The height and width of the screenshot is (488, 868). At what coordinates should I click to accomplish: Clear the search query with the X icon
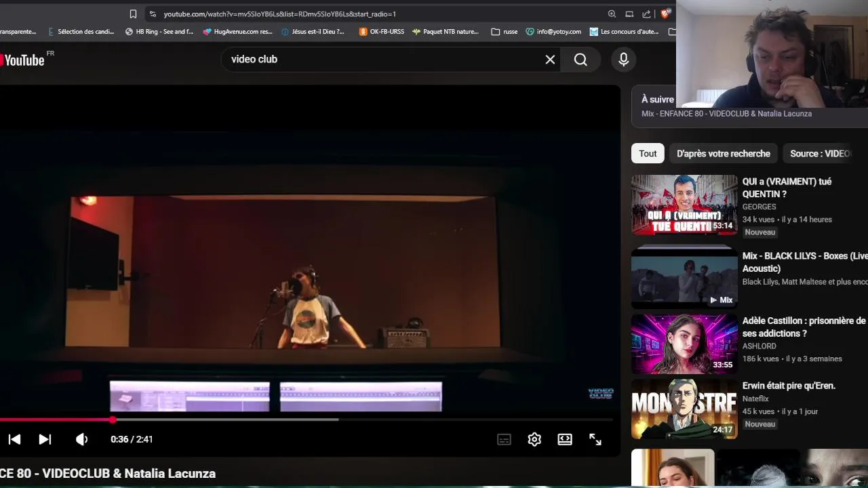pos(550,60)
